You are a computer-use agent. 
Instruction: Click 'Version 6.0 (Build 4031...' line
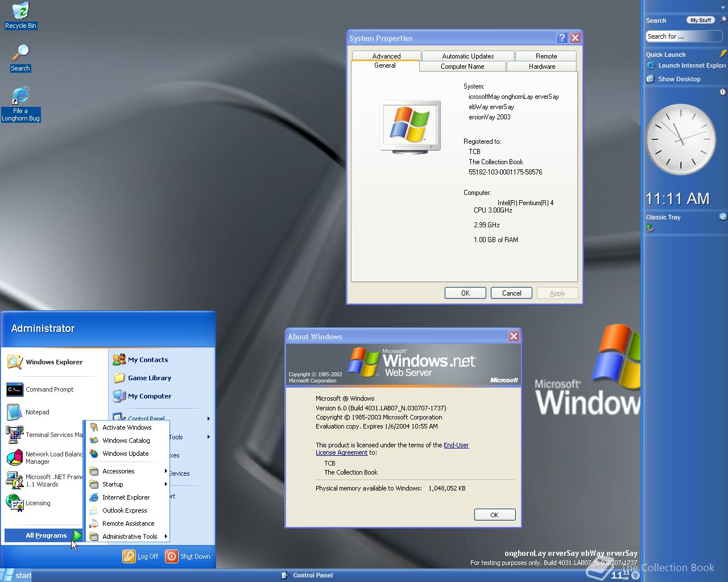tap(380, 408)
